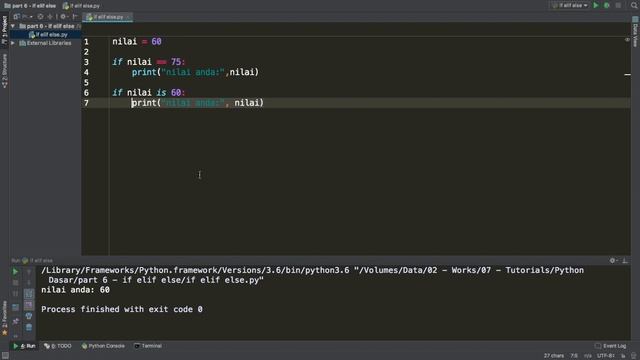Click the down arrow in the Run panel
Viewport: 640px width, 360px height.
coord(29,282)
